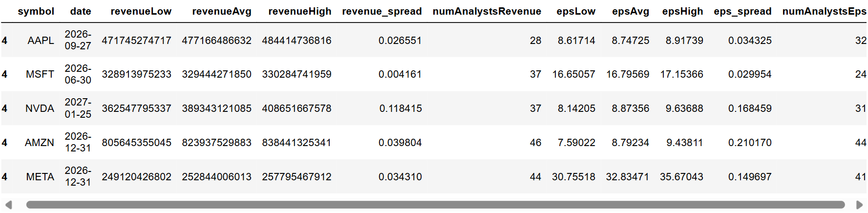The height and width of the screenshot is (213, 868).
Task: Select the META symbol cell
Action: 40,177
